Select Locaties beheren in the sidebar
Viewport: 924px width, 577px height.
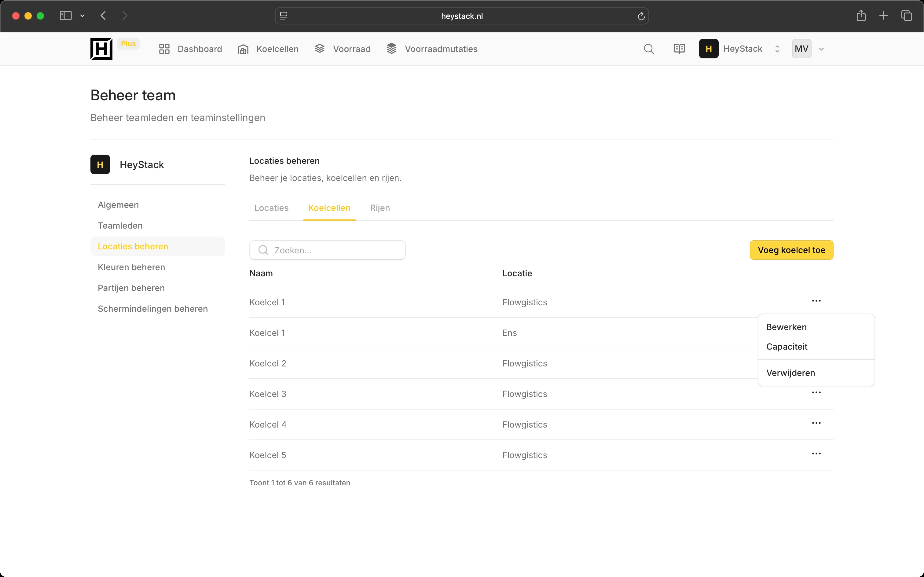158,246
